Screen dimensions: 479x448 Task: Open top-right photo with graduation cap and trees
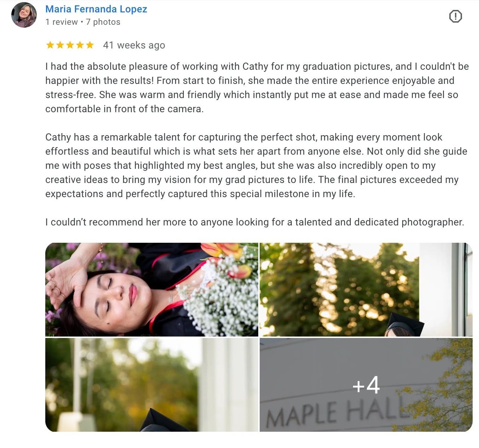pyautogui.click(x=366, y=289)
